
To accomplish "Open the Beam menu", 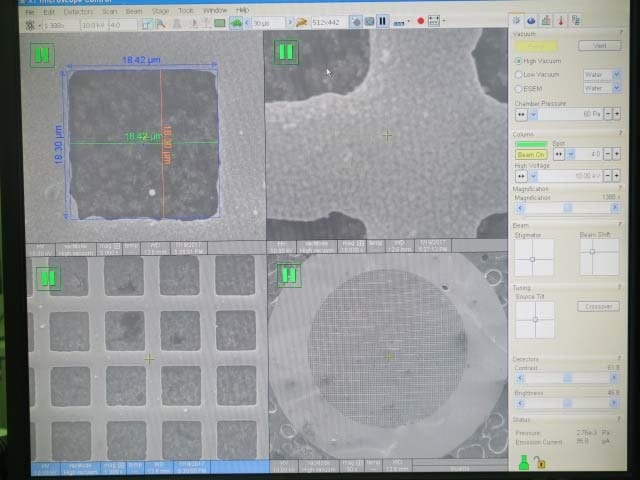I will (x=134, y=11).
